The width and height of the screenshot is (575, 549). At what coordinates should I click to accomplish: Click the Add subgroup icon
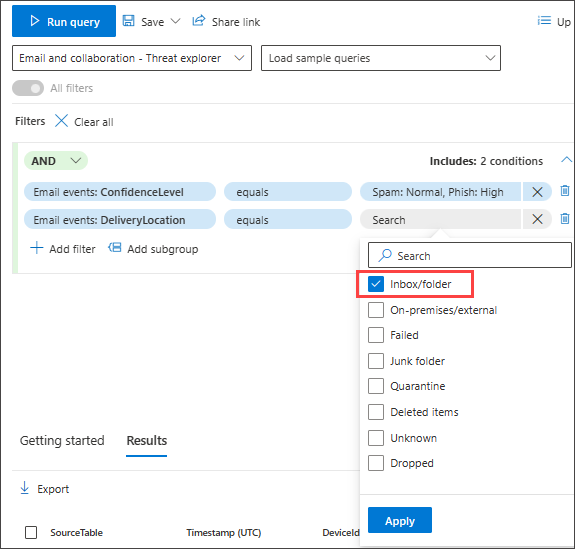point(115,248)
